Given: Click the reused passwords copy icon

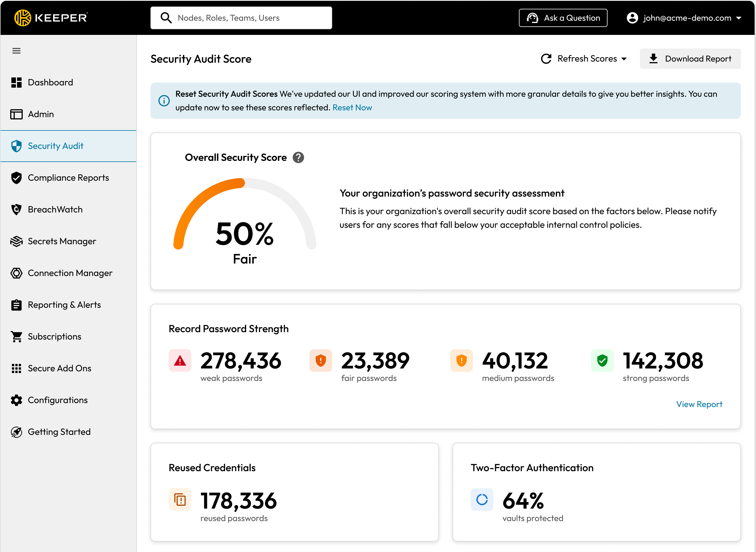Looking at the screenshot, I should click(180, 500).
